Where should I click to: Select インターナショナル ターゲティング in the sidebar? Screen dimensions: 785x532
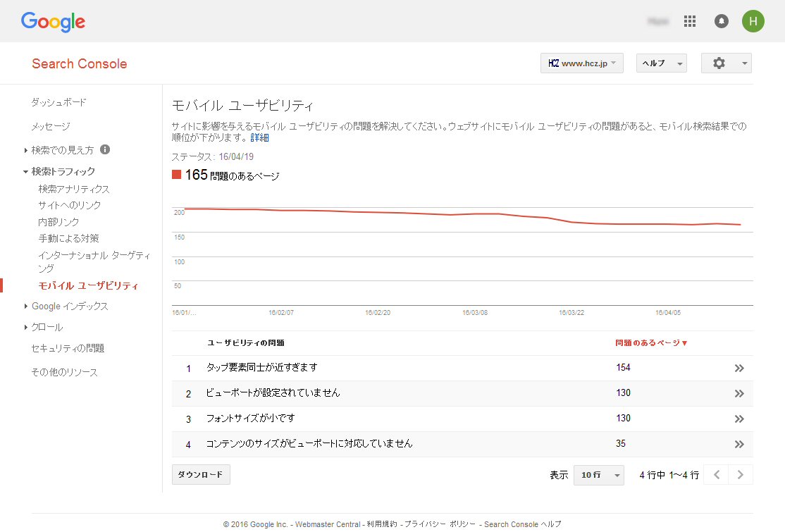94,261
